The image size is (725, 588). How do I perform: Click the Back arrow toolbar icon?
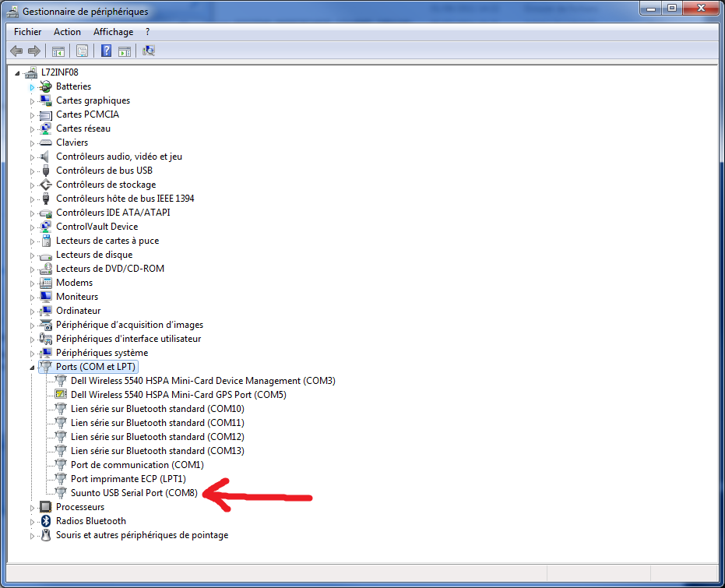tap(16, 51)
